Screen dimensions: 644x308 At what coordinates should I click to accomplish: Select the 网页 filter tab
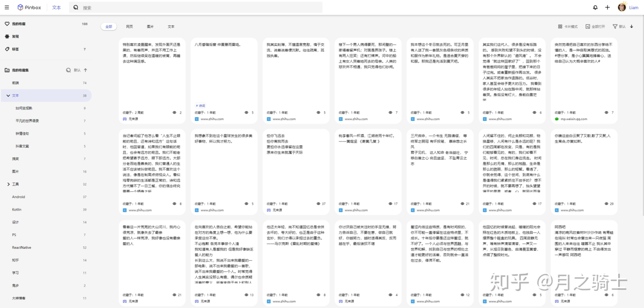pyautogui.click(x=129, y=26)
